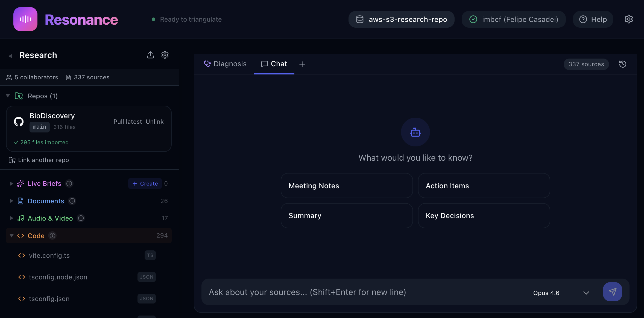Open the global settings gear in header

[x=629, y=19]
